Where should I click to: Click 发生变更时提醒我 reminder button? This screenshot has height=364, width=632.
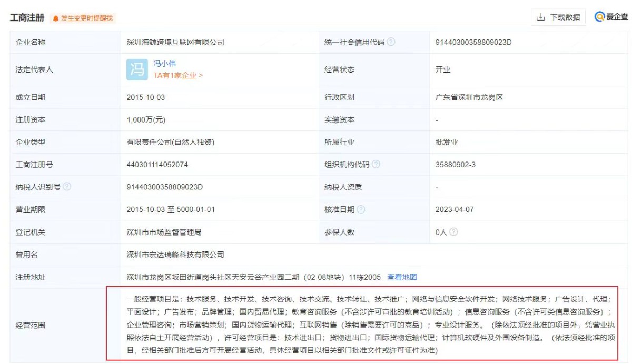(x=86, y=18)
